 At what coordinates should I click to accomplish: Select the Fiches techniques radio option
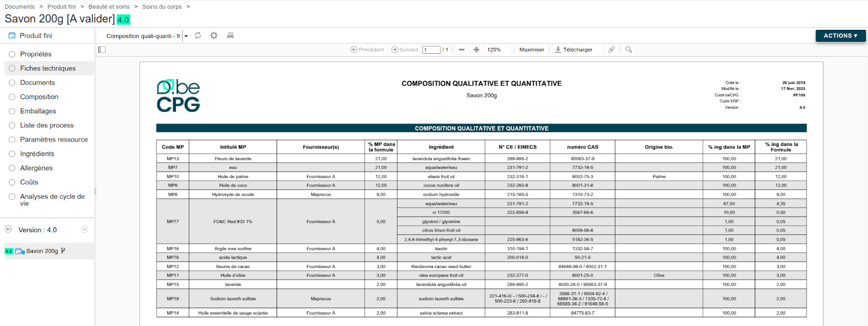pyautogui.click(x=12, y=68)
